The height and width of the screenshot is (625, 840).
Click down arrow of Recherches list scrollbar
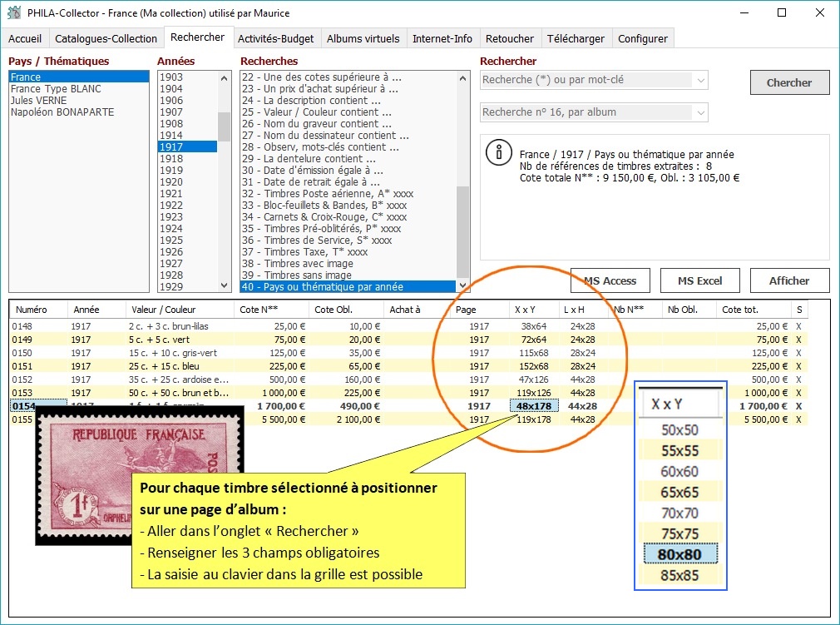pyautogui.click(x=463, y=285)
